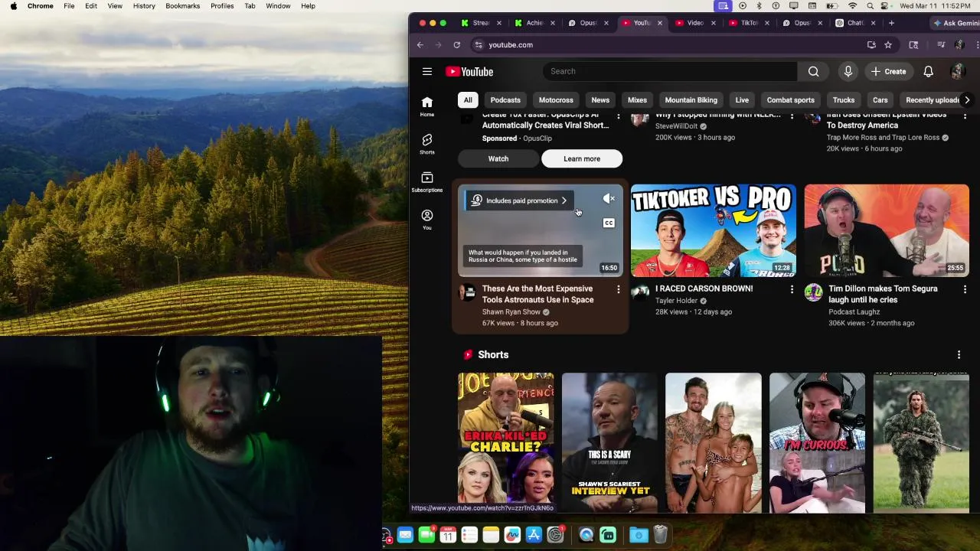Select the Combat sports filter chip
The height and width of the screenshot is (551, 980).
point(790,100)
